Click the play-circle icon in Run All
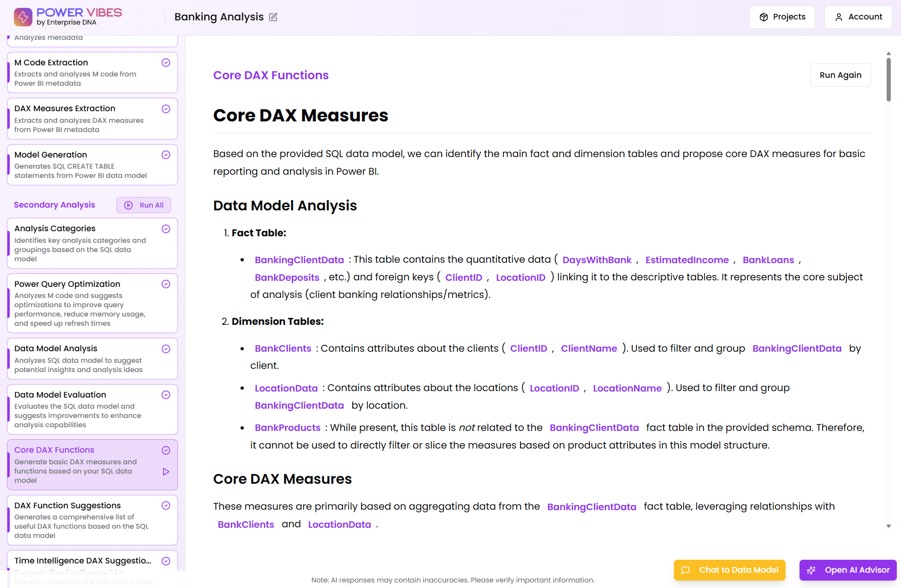901x588 pixels. pyautogui.click(x=128, y=205)
